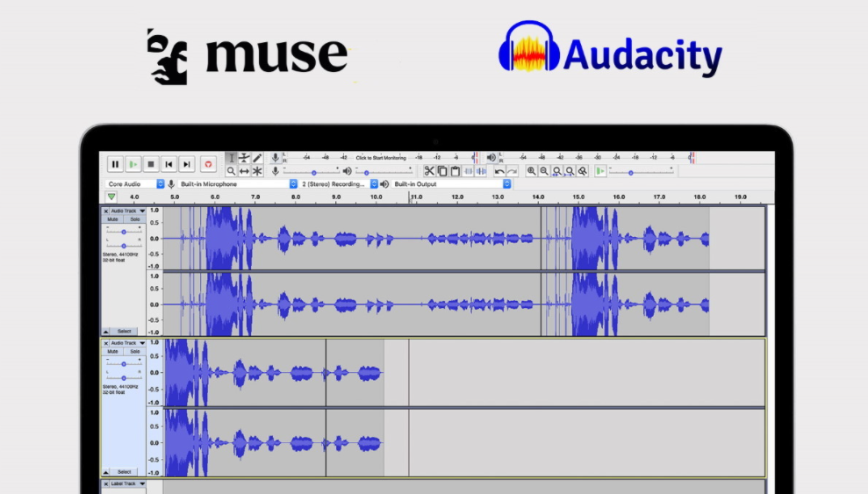
Task: Click the playback meter speaker icon
Action: [x=491, y=158]
